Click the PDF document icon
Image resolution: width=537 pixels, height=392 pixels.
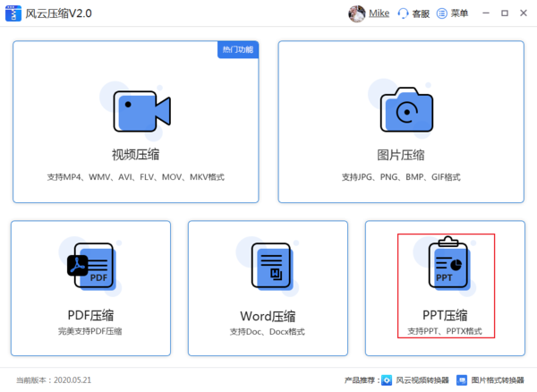pyautogui.click(x=91, y=266)
